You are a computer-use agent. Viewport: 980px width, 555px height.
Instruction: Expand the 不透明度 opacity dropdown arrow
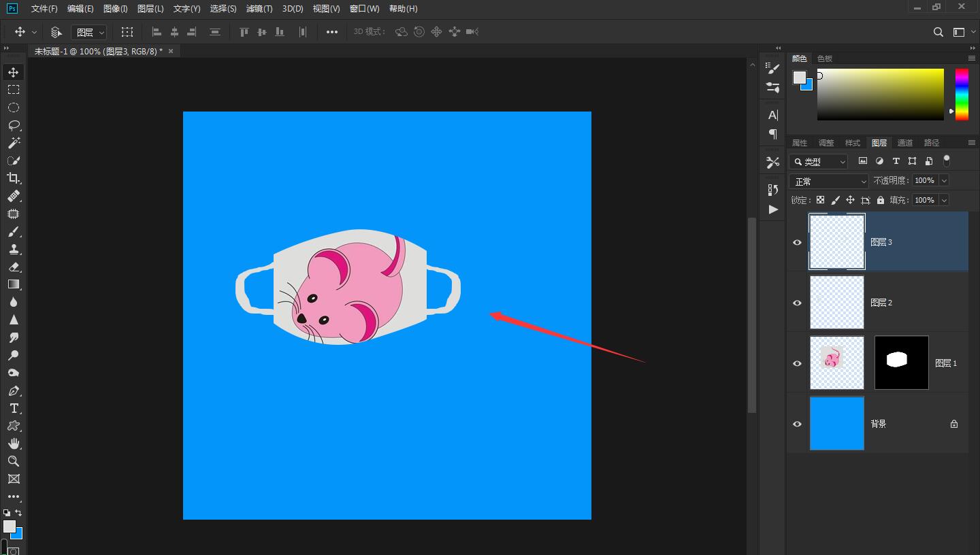[944, 180]
